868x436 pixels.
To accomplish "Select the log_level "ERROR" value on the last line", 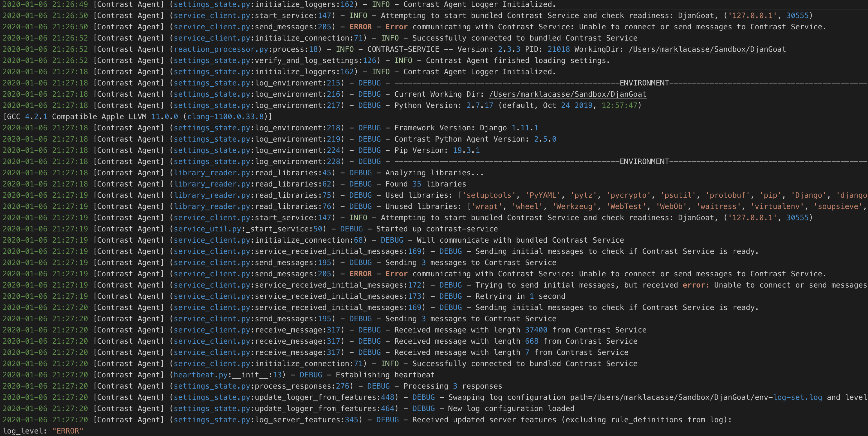I will coord(67,431).
